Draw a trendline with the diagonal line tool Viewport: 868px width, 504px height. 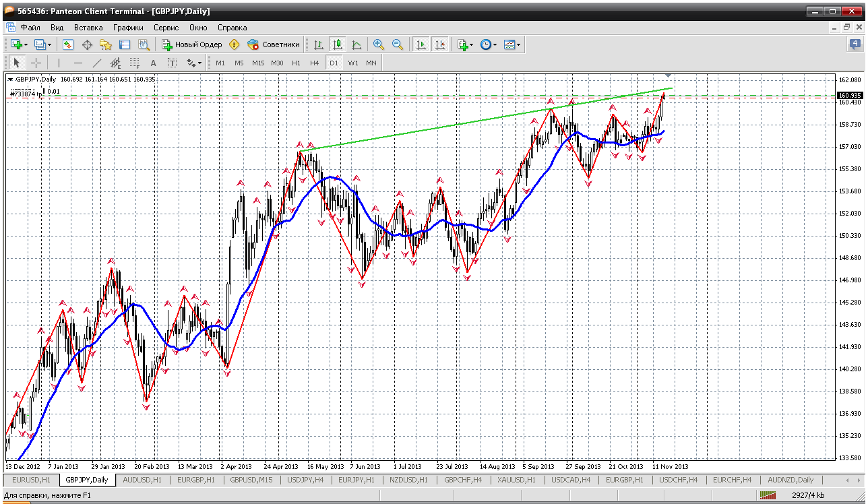(96, 63)
